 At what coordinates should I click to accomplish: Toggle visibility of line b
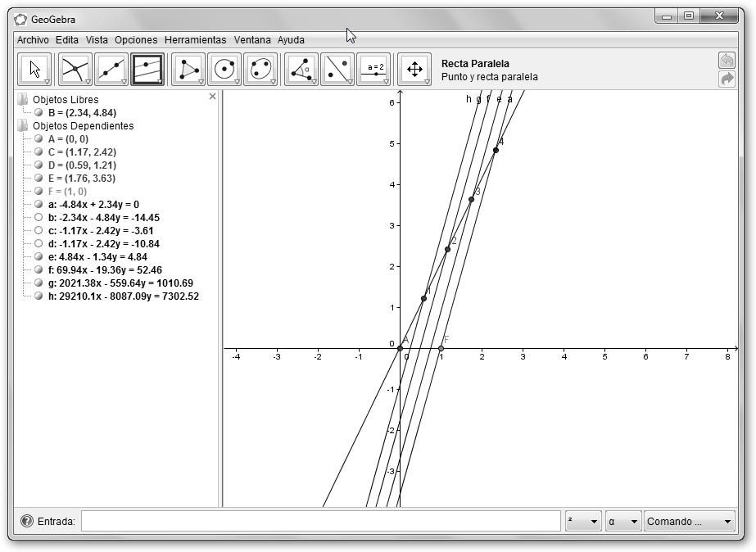pyautogui.click(x=38, y=218)
